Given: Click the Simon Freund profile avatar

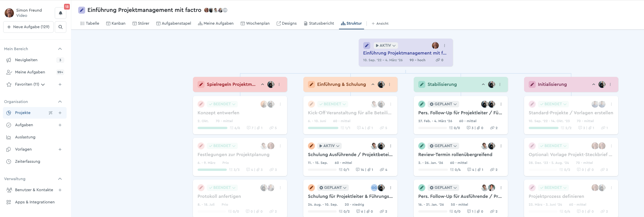Looking at the screenshot, I should click(9, 13).
